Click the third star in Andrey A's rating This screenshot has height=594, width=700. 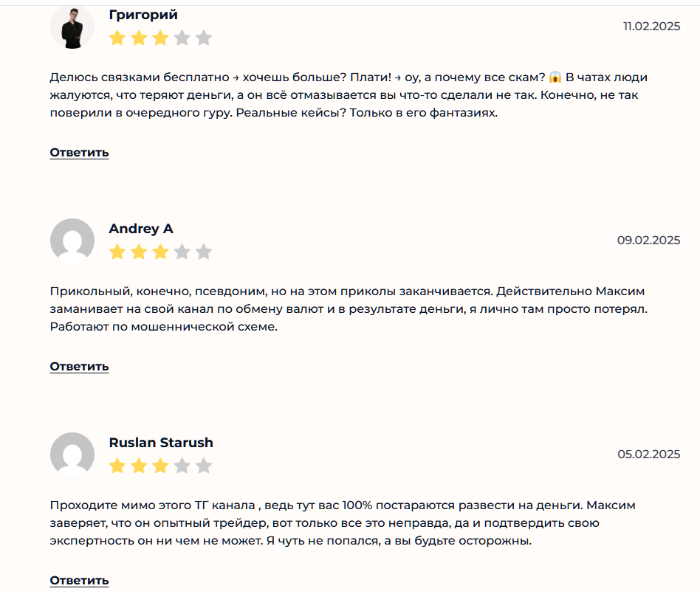tap(160, 252)
